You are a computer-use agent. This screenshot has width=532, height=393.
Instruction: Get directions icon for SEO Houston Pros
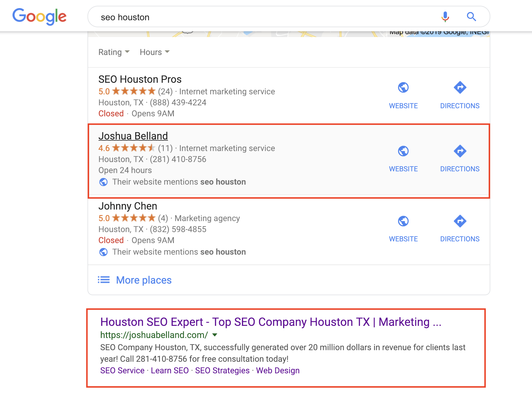pyautogui.click(x=460, y=87)
